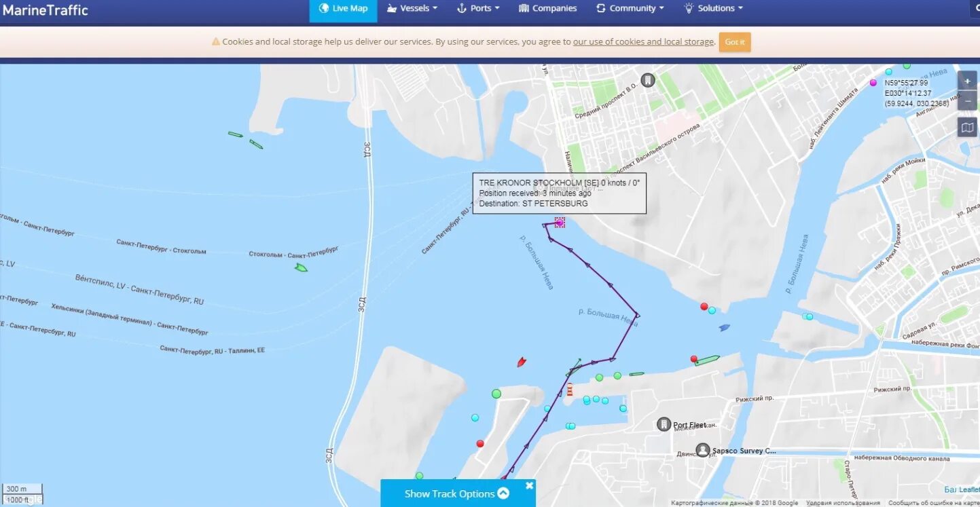980x507 pixels.
Task: Open the Live Map tab
Action: coord(343,9)
